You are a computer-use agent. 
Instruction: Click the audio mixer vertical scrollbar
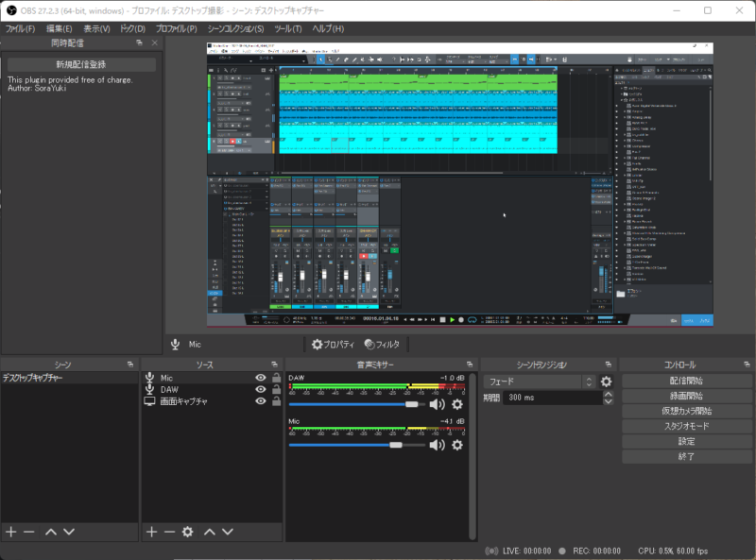pyautogui.click(x=472, y=456)
